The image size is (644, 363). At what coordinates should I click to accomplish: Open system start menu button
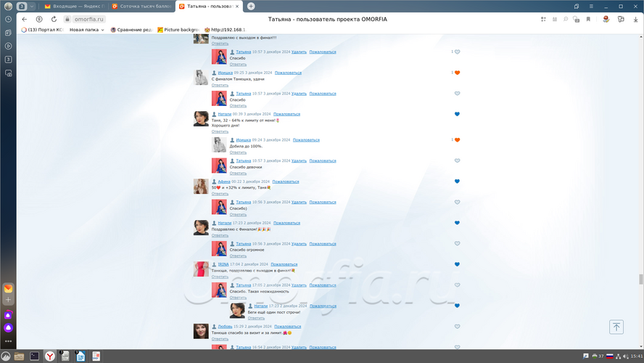[6, 356]
